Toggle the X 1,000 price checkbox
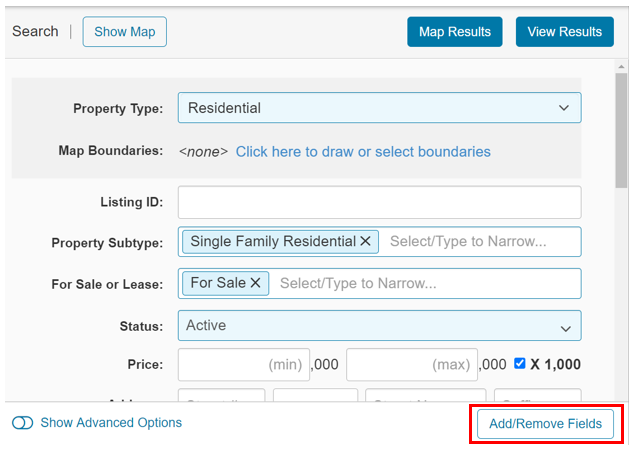This screenshot has width=638, height=453. click(x=519, y=364)
